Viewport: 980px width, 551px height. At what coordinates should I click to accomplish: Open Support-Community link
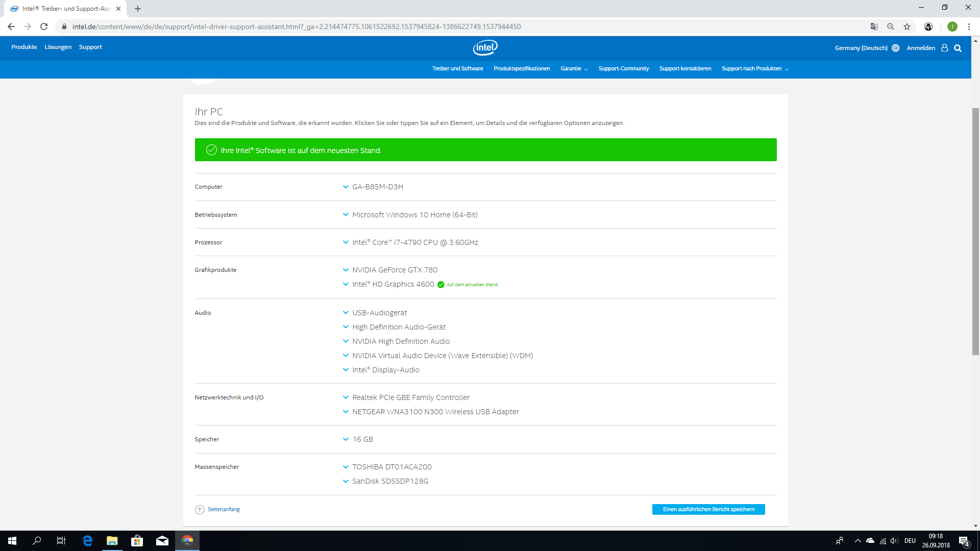pyautogui.click(x=624, y=68)
